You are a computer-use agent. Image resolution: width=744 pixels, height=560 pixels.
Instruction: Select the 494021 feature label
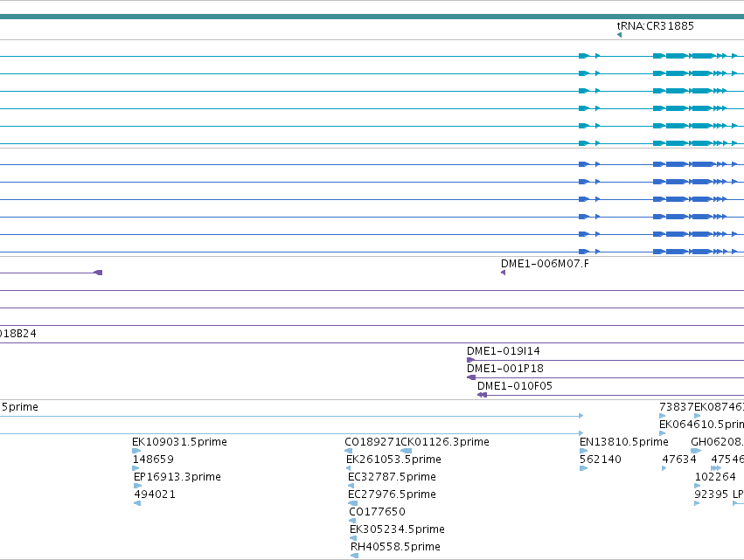click(x=155, y=494)
